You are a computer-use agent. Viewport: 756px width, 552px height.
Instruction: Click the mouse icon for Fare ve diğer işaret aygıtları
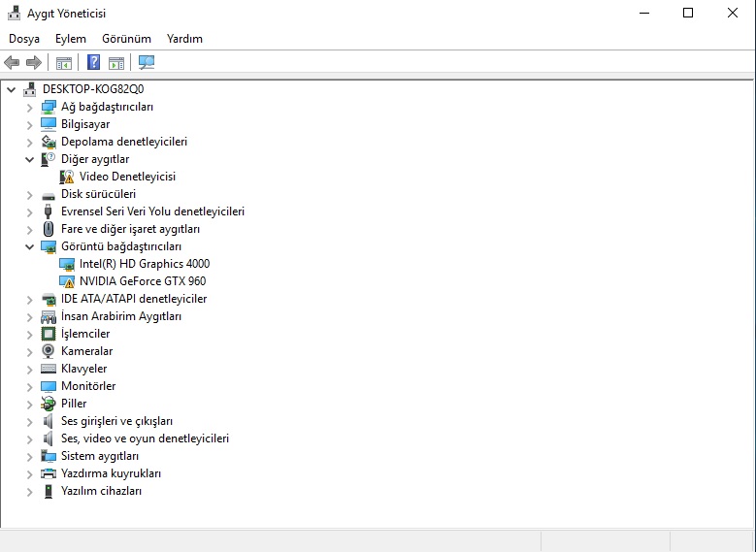(49, 229)
